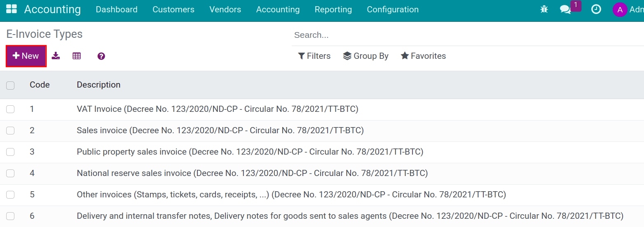Viewport: 644px width, 227px height.
Task: Focus the Search input field
Action: click(468, 35)
